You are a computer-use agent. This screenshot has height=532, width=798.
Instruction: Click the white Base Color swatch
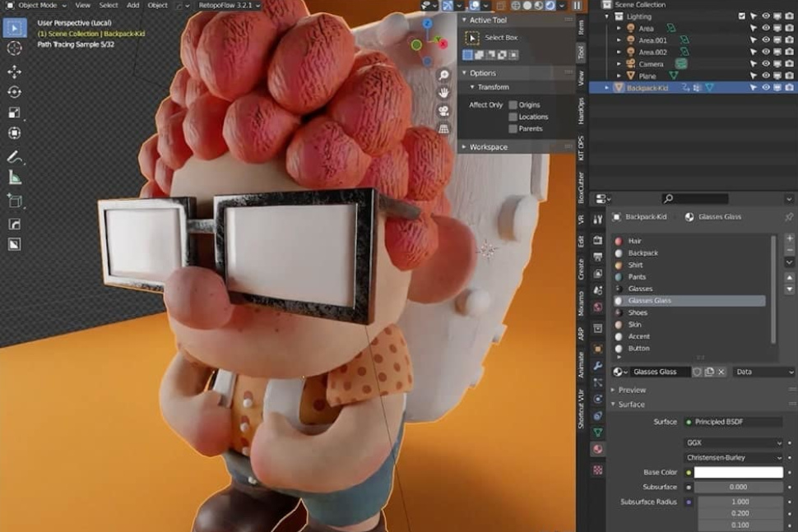738,473
